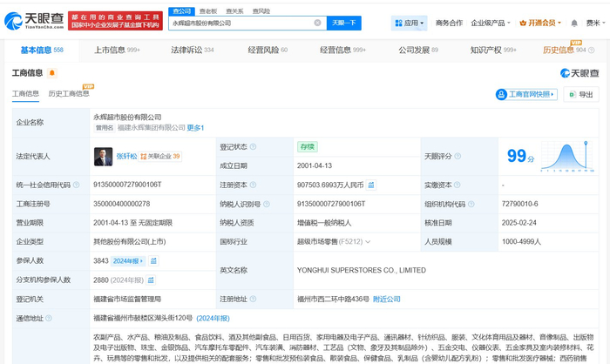Click the 关联企业 39 badge

[160, 157]
